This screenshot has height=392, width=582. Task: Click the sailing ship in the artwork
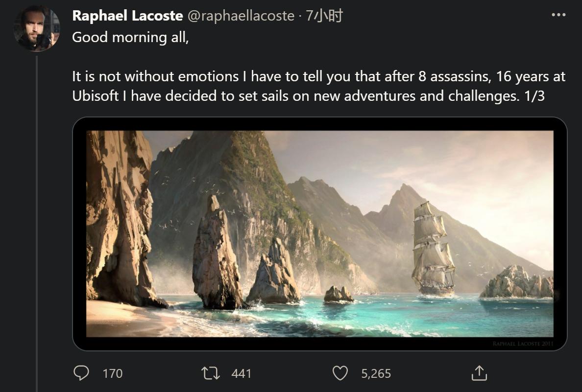[x=433, y=250]
